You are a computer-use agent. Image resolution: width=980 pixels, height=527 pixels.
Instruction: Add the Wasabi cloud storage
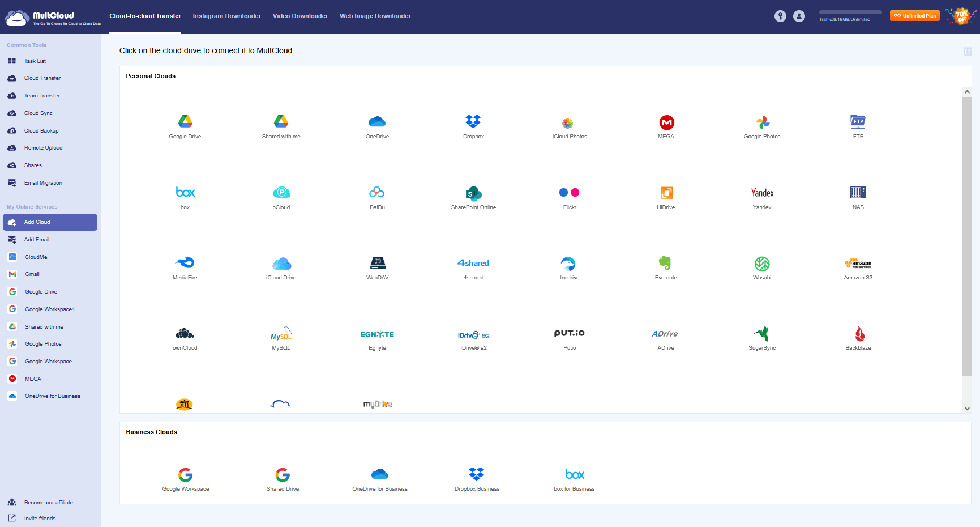[762, 263]
